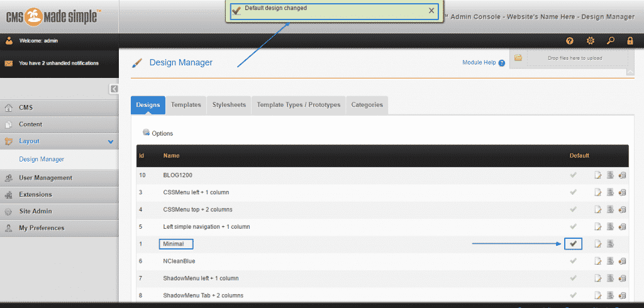644x308 pixels.
Task: Sort by the Name column header
Action: click(171, 156)
